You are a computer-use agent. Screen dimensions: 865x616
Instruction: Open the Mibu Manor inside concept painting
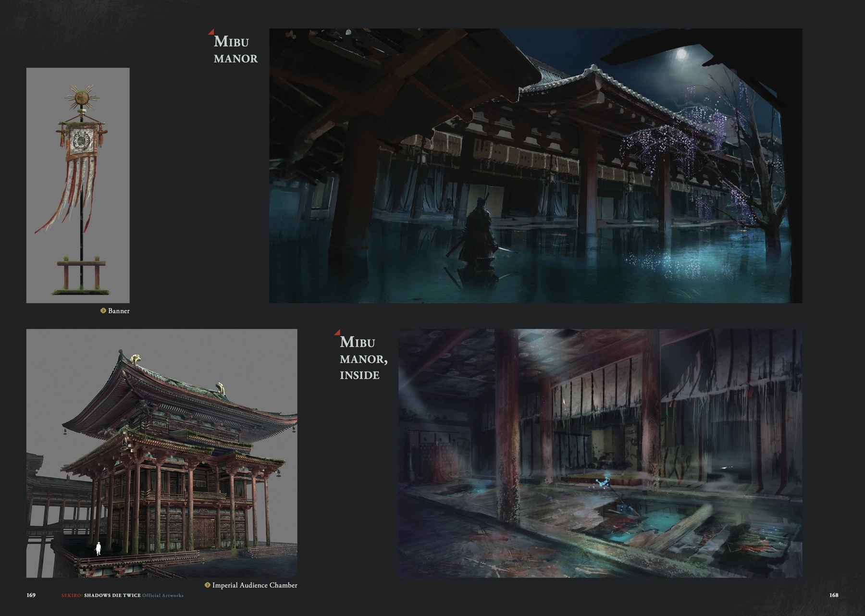click(x=600, y=453)
